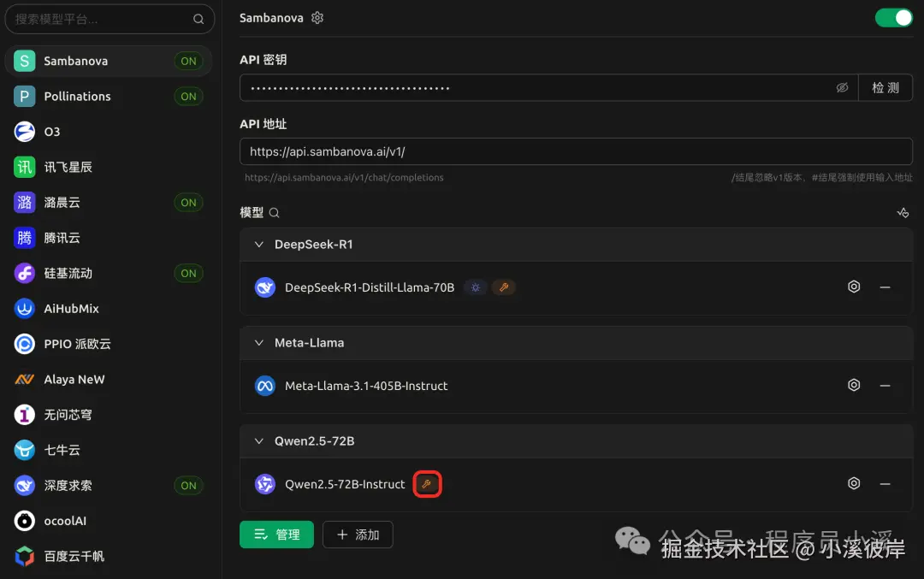Image resolution: width=924 pixels, height=579 pixels.
Task: Toggle the Sambanova provider enable switch
Action: tap(893, 18)
